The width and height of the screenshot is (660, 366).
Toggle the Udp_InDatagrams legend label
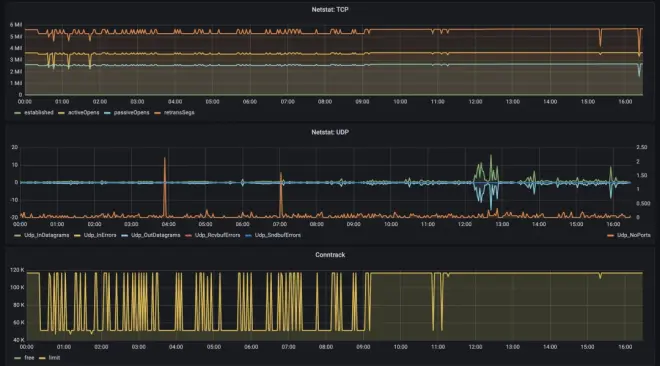point(46,235)
